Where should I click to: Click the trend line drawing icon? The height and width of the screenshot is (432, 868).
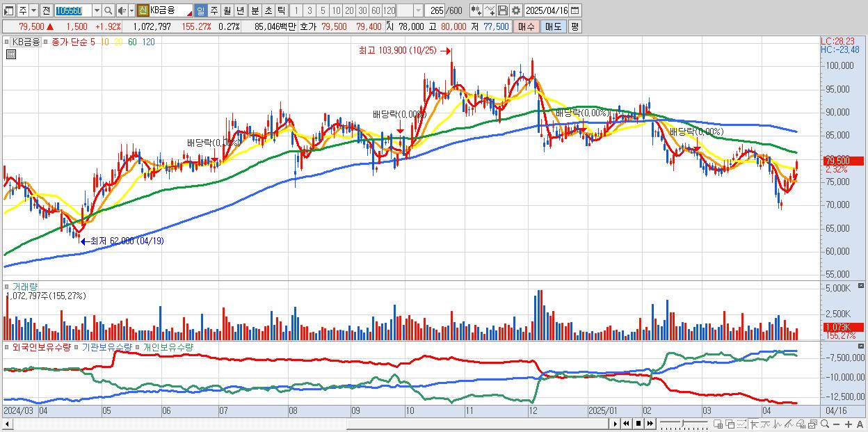pos(766,424)
